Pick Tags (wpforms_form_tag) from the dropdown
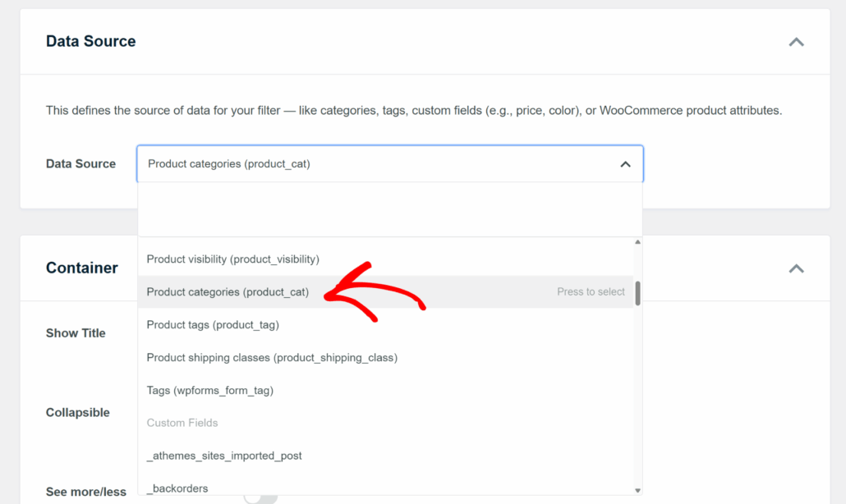The width and height of the screenshot is (846, 504). pyautogui.click(x=210, y=390)
